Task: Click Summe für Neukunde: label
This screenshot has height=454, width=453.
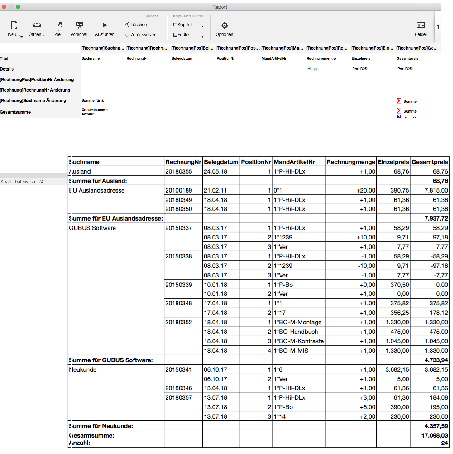Action: (101, 426)
